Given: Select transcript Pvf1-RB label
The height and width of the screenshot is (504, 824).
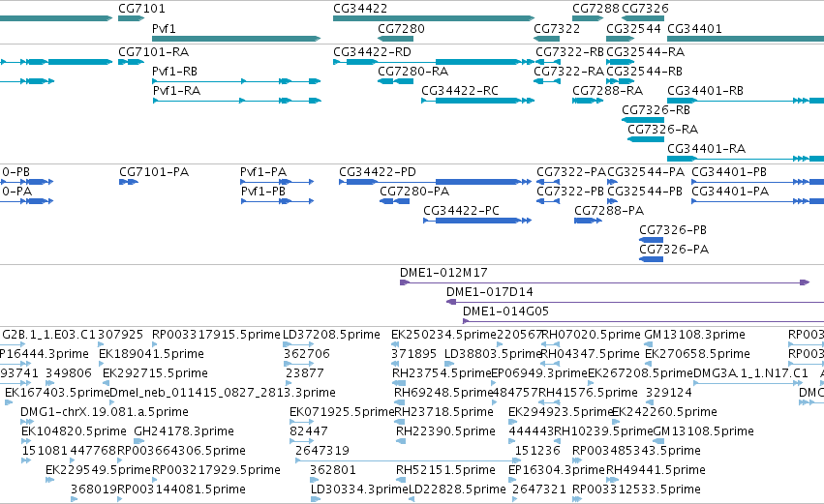Looking at the screenshot, I should (x=174, y=72).
